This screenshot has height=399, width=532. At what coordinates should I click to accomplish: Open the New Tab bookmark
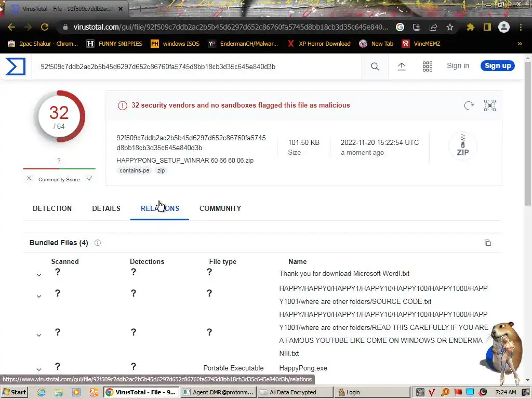click(376, 44)
